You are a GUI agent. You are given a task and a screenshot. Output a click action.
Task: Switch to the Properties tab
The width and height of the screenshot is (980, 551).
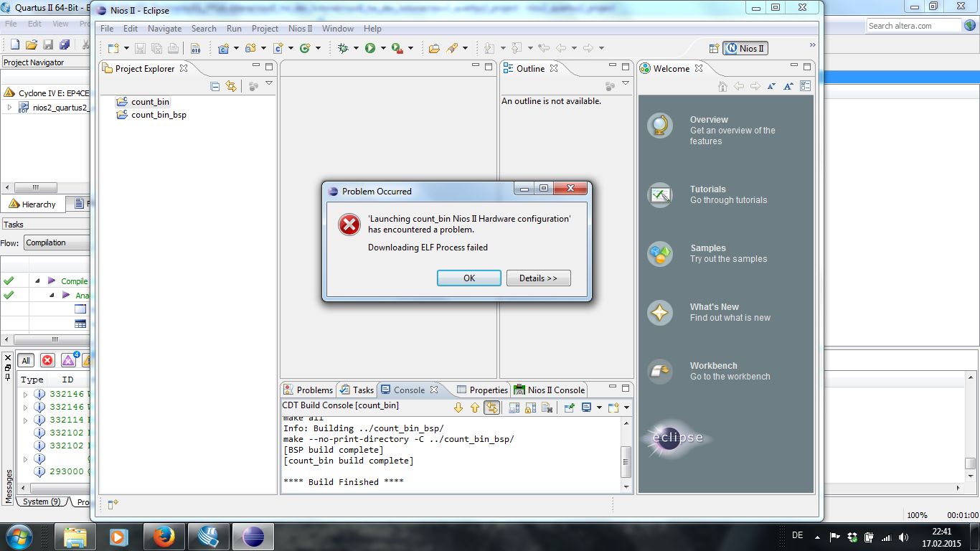coord(482,390)
